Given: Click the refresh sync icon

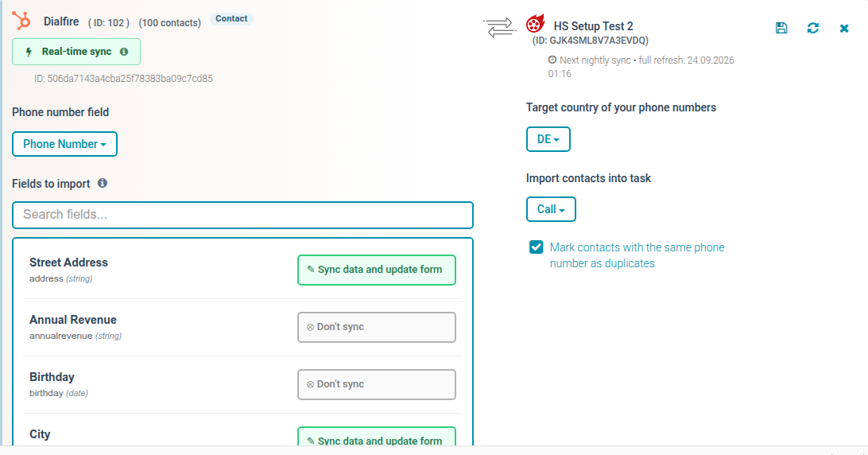Looking at the screenshot, I should click(x=812, y=28).
